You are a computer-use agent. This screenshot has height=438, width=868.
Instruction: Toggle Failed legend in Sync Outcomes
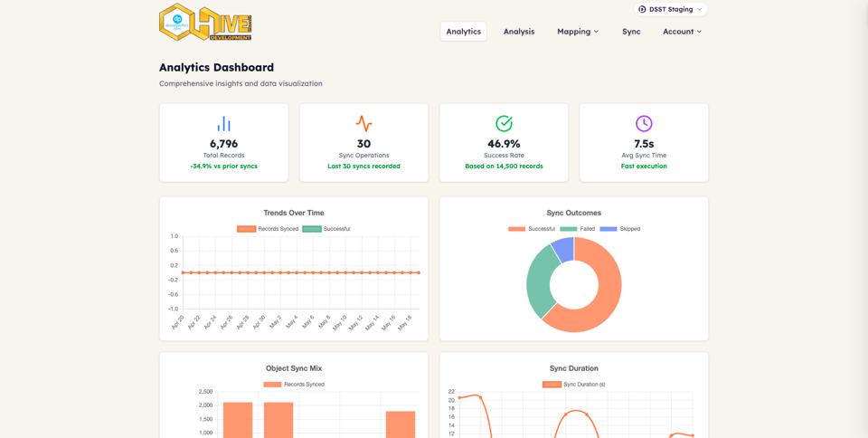[x=578, y=229]
